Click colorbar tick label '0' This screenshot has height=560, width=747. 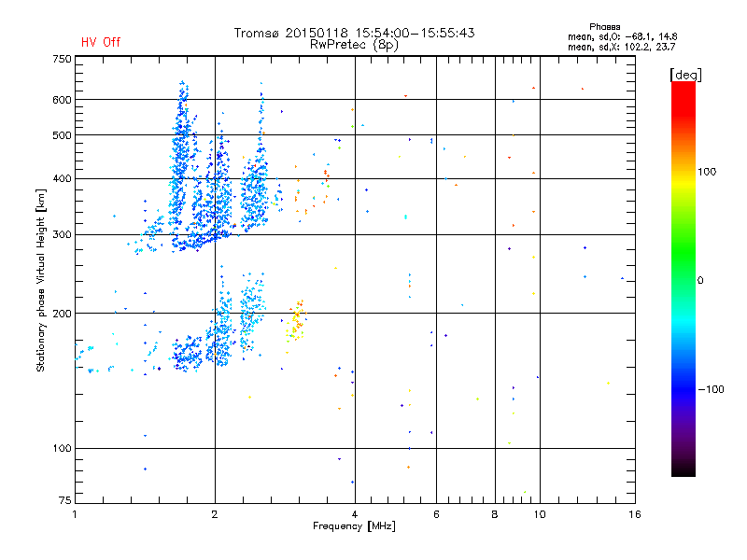click(700, 281)
